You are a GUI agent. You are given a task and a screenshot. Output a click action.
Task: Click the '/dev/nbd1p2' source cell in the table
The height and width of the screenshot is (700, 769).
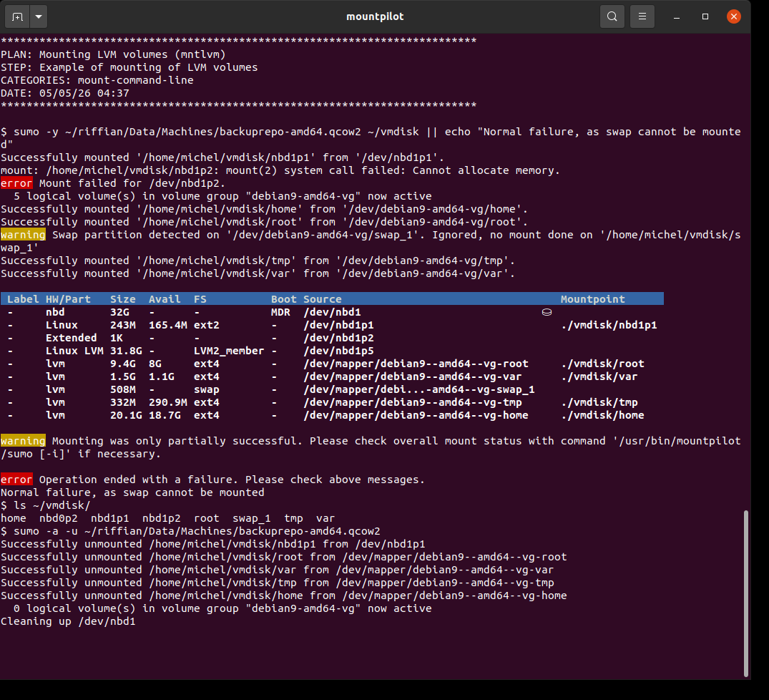click(x=338, y=338)
